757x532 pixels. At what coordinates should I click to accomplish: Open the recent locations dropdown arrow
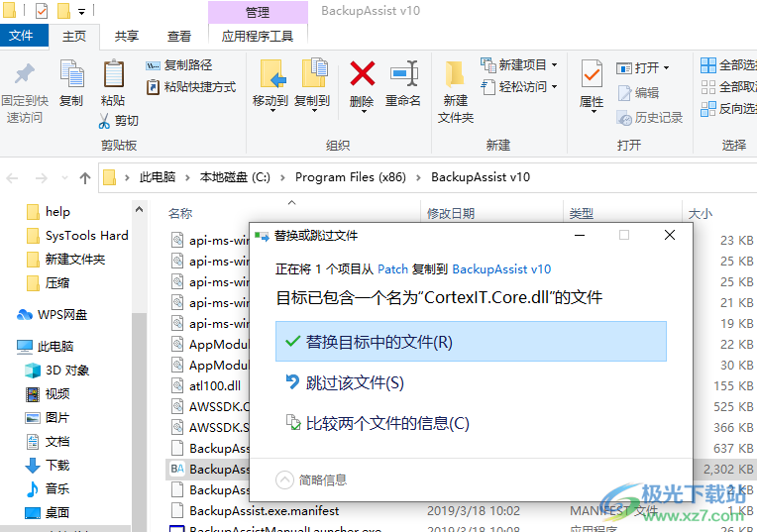click(64, 178)
